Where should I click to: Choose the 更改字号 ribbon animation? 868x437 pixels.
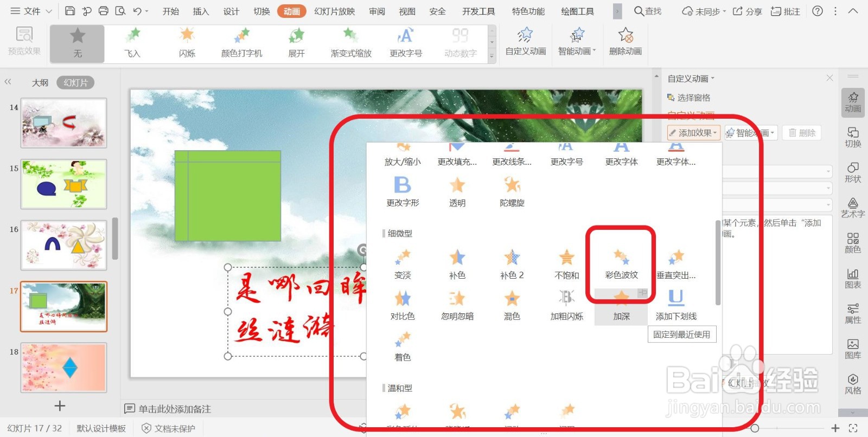point(406,43)
